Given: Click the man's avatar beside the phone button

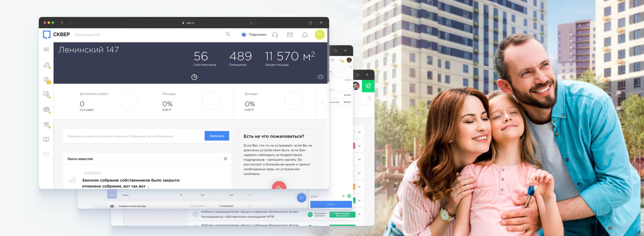Looking at the screenshot, I should [x=356, y=86].
